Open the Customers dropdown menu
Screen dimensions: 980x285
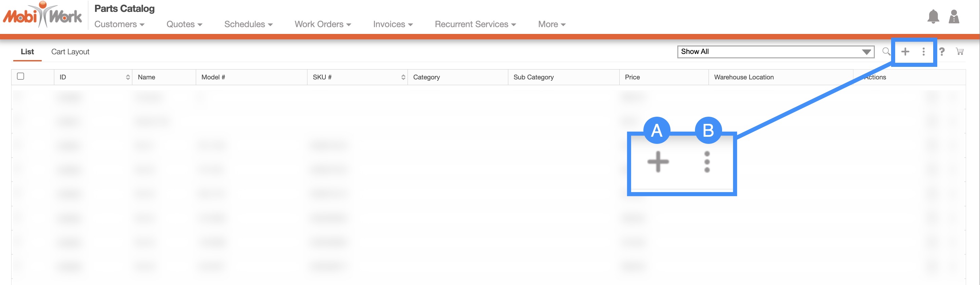119,24
